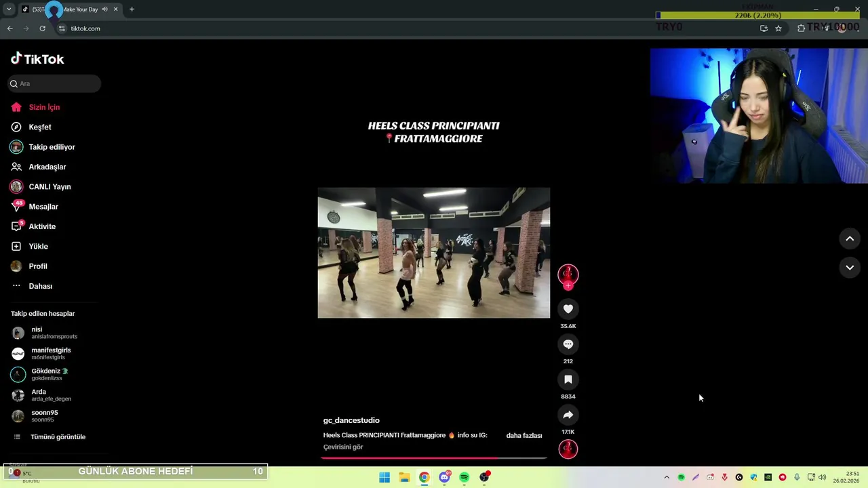Open the weather widget on taskbar
Image resolution: width=868 pixels, height=488 pixels.
(x=24, y=476)
